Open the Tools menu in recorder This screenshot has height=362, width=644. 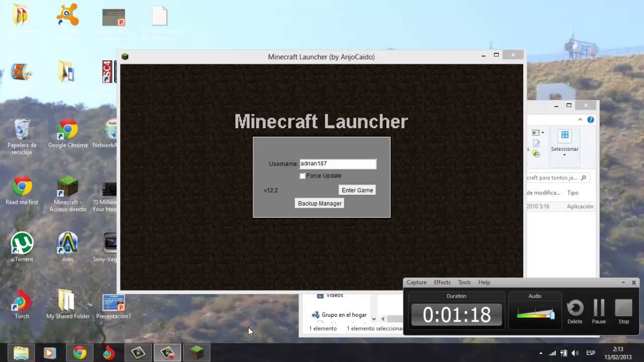tap(464, 283)
